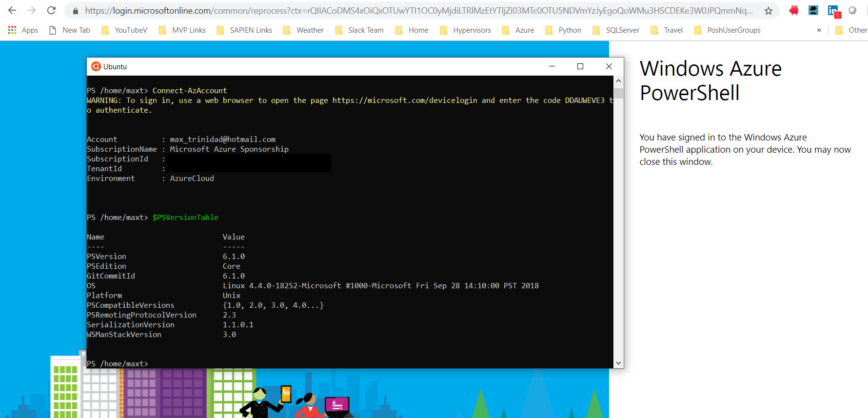Viewport: 868px width, 418px height.
Task: Maximize the Ubuntu terminal window
Action: [x=580, y=66]
